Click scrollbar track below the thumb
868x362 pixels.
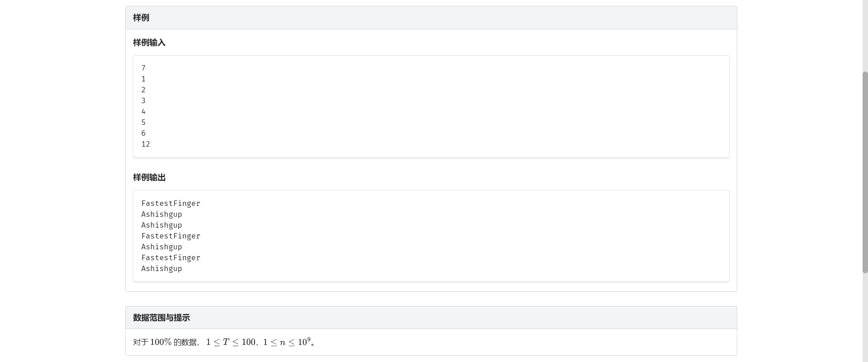[865, 317]
